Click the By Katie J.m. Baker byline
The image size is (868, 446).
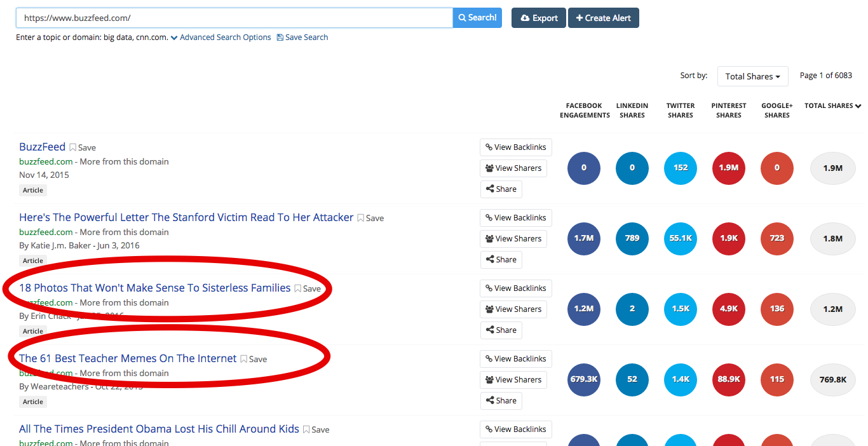55,246
